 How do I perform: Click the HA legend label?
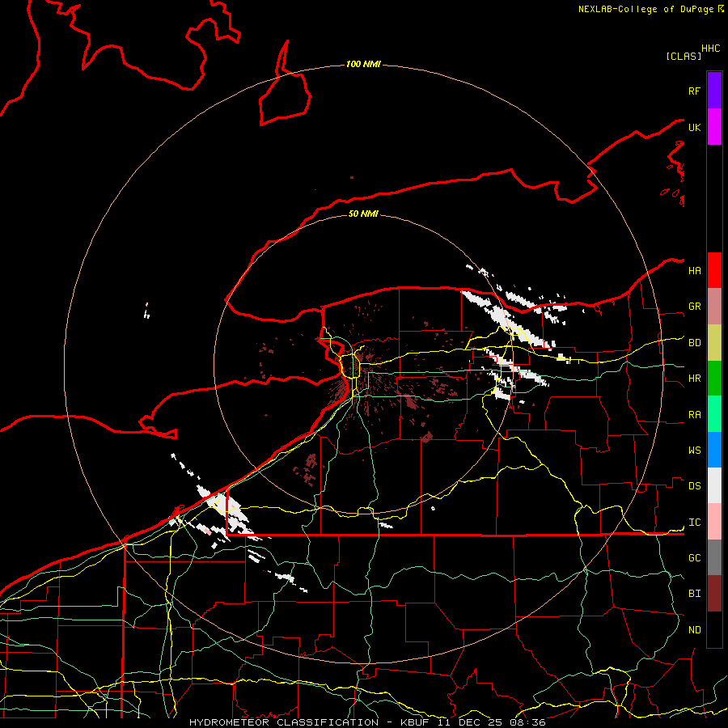[x=694, y=271]
